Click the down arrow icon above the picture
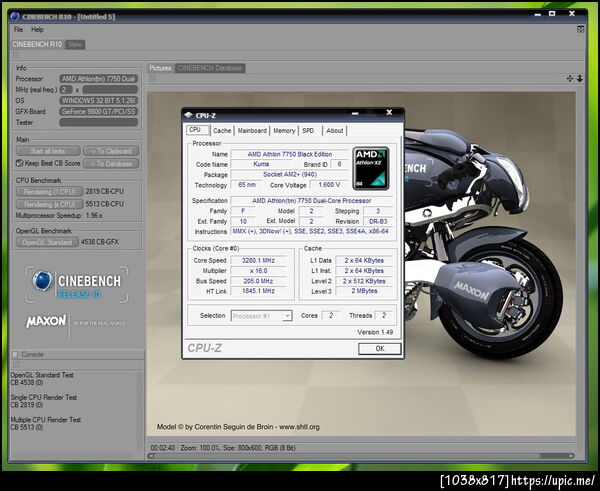The height and width of the screenshot is (491, 600). [x=580, y=79]
